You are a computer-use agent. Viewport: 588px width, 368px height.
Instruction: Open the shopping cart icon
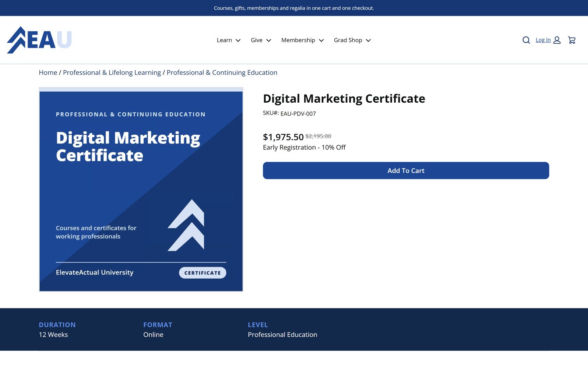[x=572, y=40]
